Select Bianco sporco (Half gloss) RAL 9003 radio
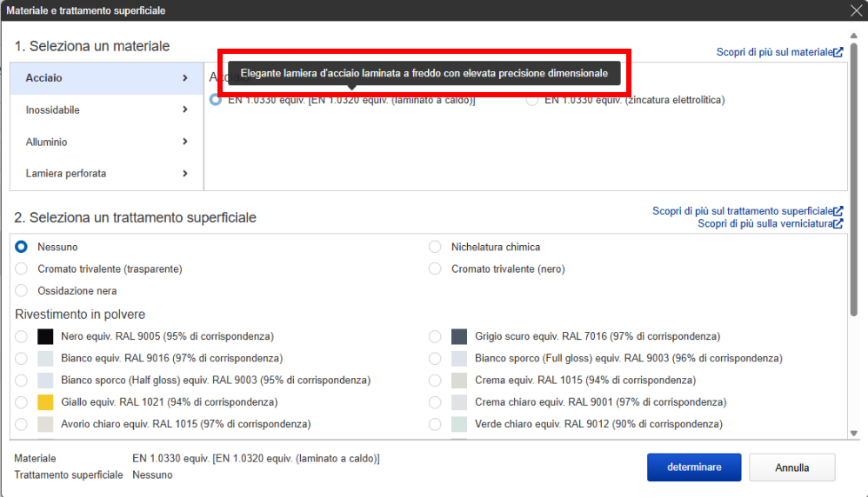Viewport: 868px width, 497px height. point(21,381)
